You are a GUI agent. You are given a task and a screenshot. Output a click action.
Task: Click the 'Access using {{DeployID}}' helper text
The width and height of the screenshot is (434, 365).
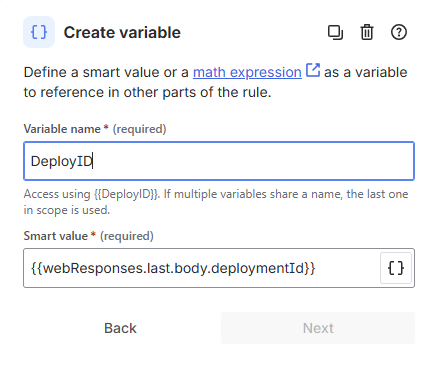pyautogui.click(x=216, y=202)
